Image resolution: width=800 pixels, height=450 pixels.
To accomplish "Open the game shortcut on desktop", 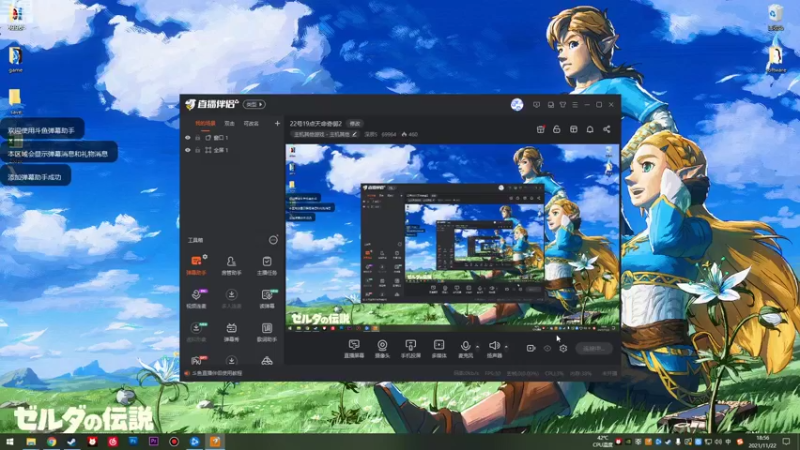I will click(15, 59).
